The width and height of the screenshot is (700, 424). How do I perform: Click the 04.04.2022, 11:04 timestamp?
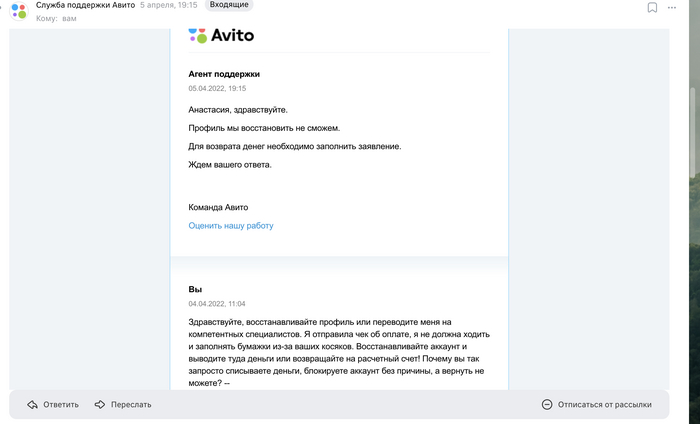pos(217,303)
